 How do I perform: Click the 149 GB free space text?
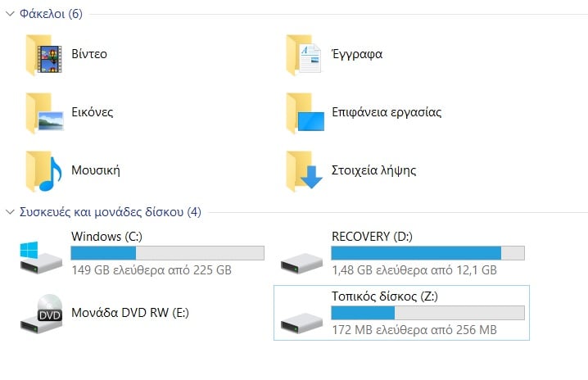click(151, 269)
